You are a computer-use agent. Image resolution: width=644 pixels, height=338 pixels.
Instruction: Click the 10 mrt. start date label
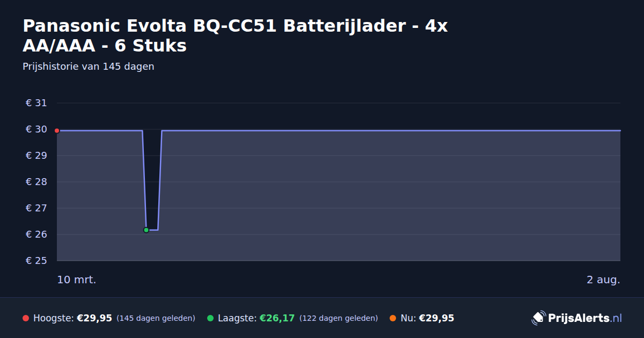pos(77,280)
